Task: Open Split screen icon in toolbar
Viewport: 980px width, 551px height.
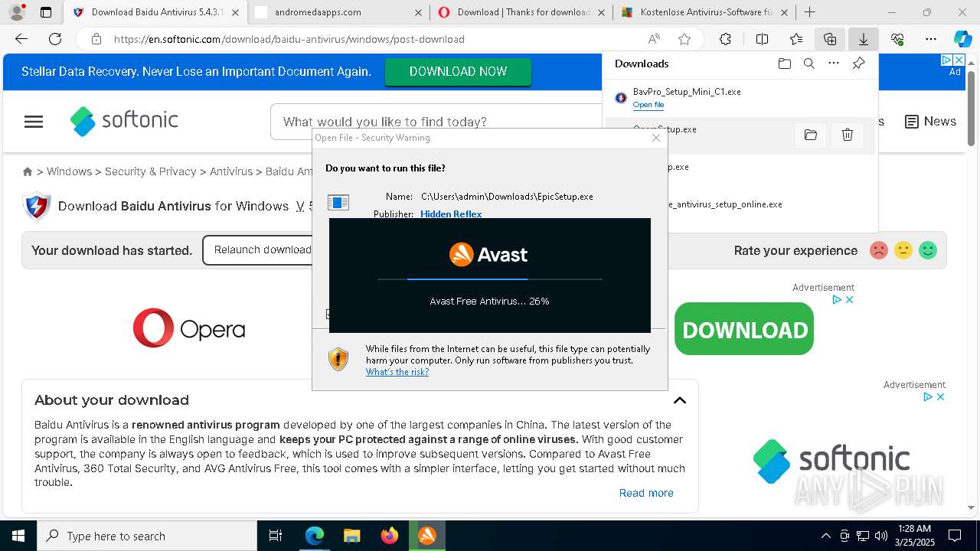Action: point(762,39)
